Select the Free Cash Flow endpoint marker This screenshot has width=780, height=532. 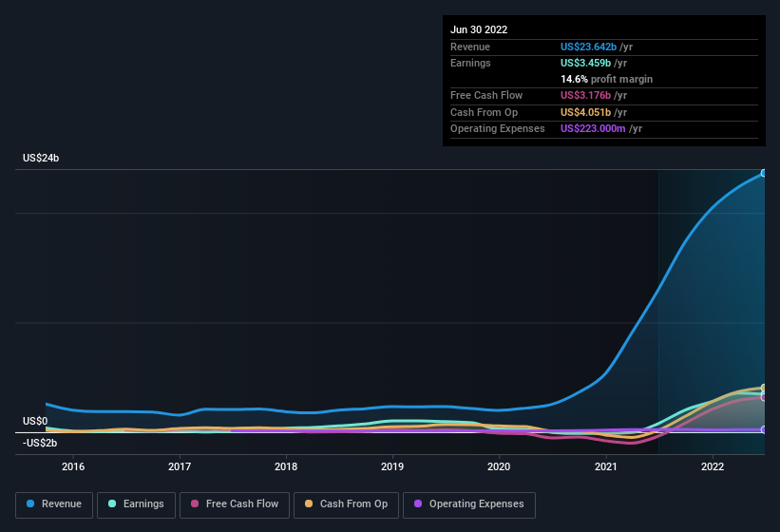pyautogui.click(x=764, y=398)
